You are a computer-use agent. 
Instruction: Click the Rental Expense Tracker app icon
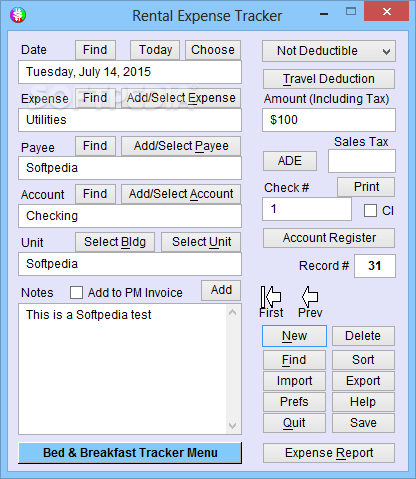18,15
